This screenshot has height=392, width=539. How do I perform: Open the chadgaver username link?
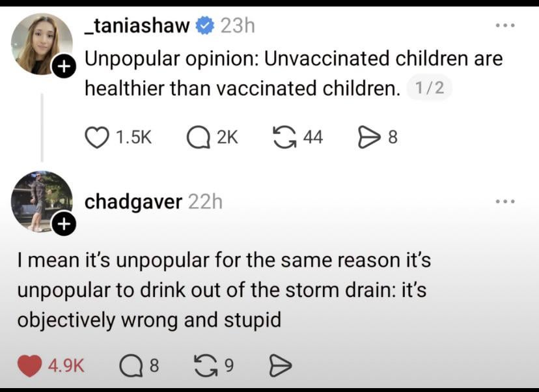pos(133,202)
